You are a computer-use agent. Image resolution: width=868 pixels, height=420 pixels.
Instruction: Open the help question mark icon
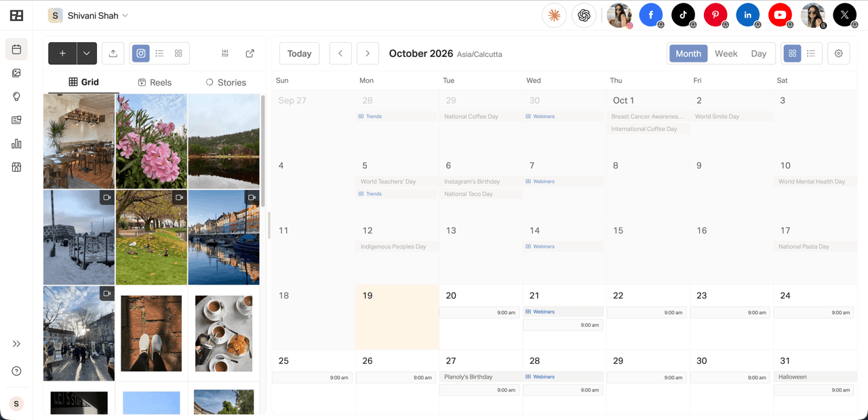pos(16,371)
